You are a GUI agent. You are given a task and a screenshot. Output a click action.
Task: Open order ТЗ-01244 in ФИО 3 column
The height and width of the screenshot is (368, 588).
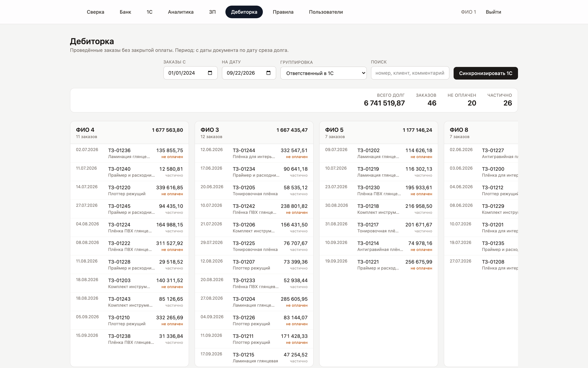tap(254, 153)
